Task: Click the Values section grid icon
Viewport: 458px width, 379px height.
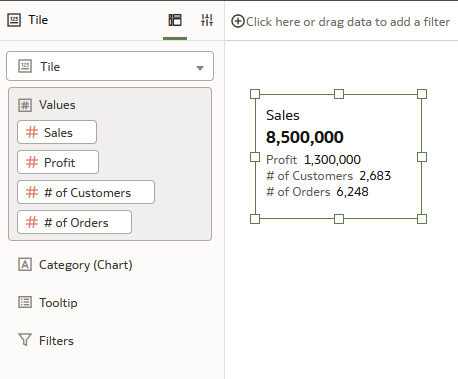Action: [25, 105]
